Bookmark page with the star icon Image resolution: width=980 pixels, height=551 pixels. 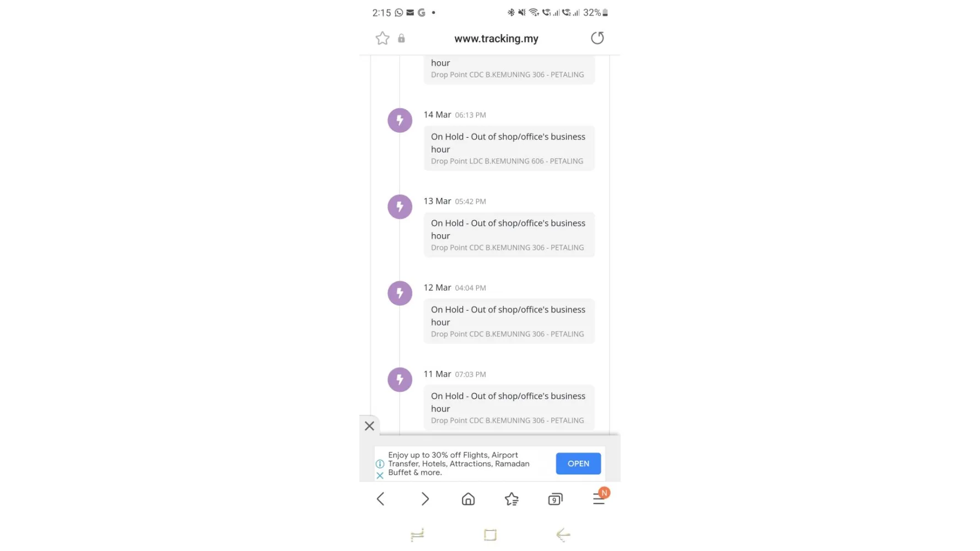382,38
